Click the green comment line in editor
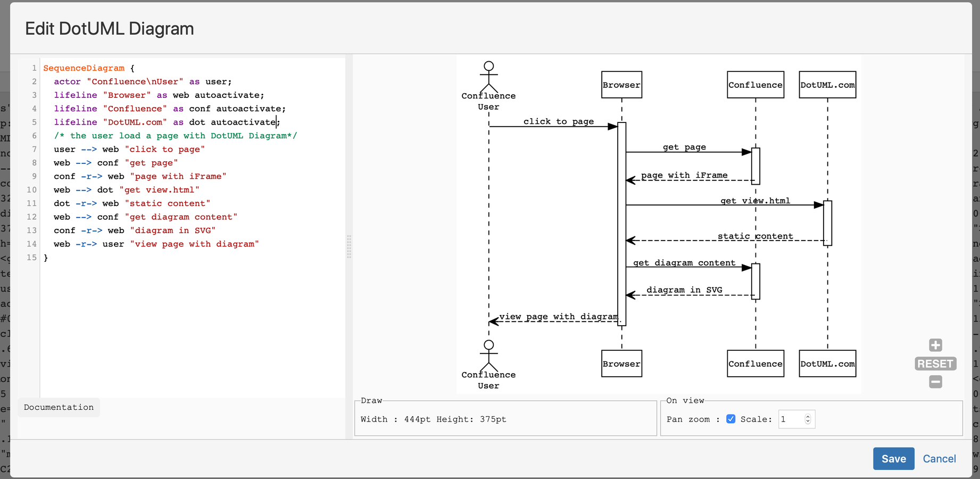Viewport: 980px width, 479px height. point(176,136)
